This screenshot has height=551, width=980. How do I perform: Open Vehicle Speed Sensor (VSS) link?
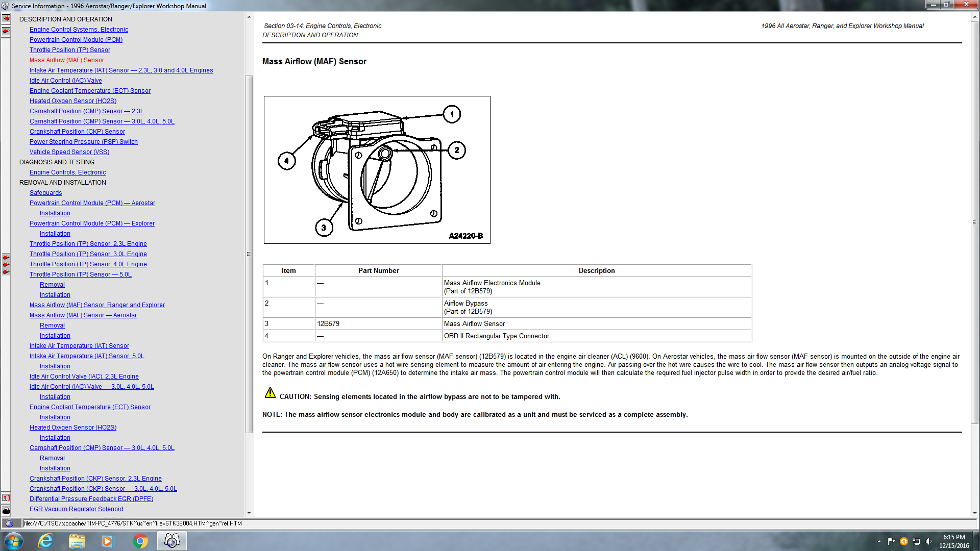tap(69, 152)
